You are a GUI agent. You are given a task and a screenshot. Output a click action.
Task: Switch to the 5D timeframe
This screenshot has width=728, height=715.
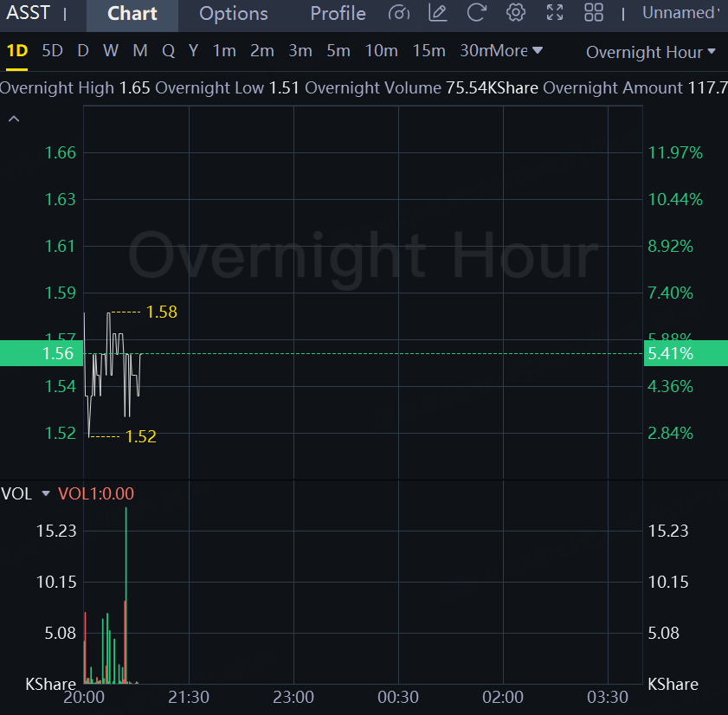[x=53, y=51]
